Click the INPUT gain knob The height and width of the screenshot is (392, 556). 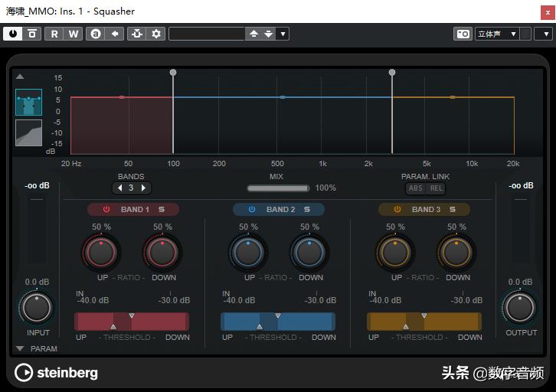pyautogui.click(x=37, y=308)
